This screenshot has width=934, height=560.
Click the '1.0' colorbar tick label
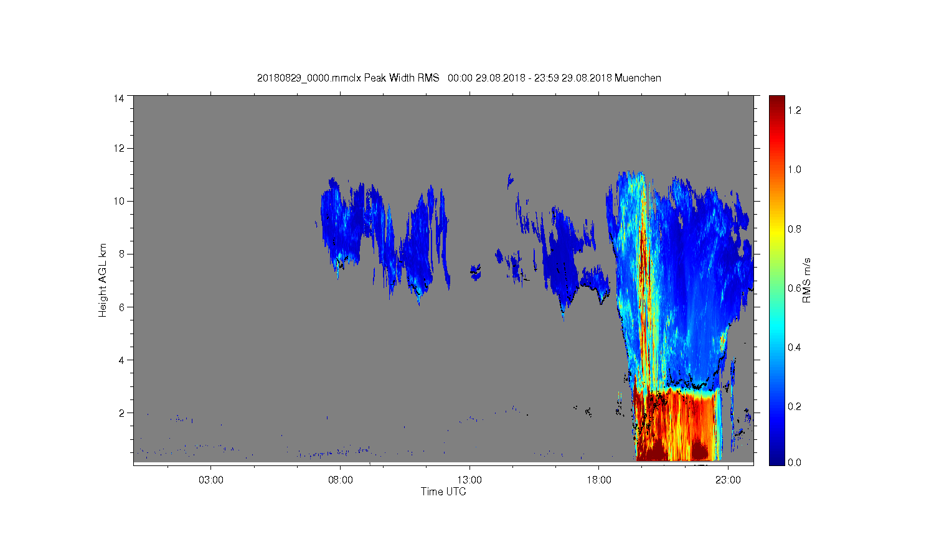(x=795, y=169)
